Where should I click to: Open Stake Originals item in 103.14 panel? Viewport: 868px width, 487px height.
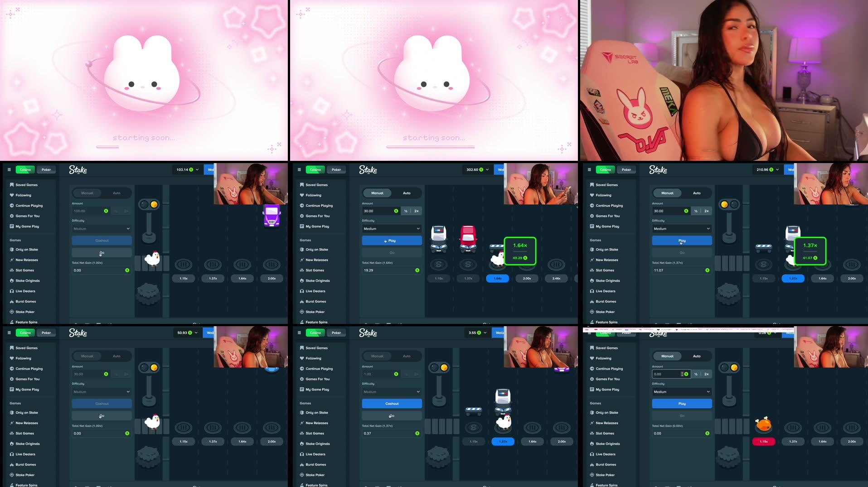[28, 281]
